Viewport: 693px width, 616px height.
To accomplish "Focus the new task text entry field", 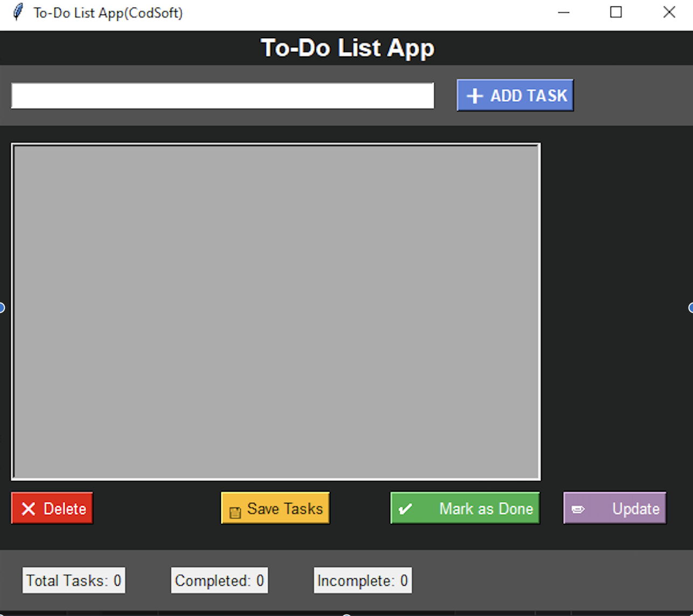I will tap(223, 96).
